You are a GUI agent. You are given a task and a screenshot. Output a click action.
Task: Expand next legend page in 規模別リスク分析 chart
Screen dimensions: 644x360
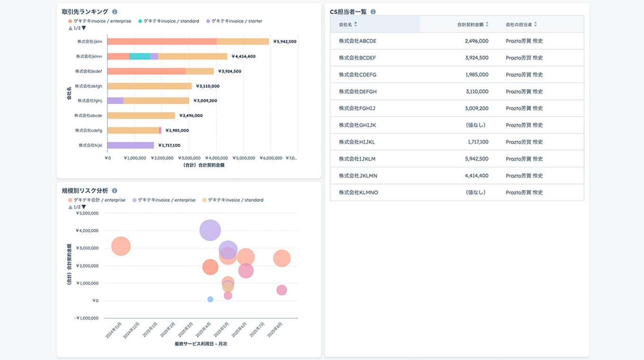coord(84,207)
